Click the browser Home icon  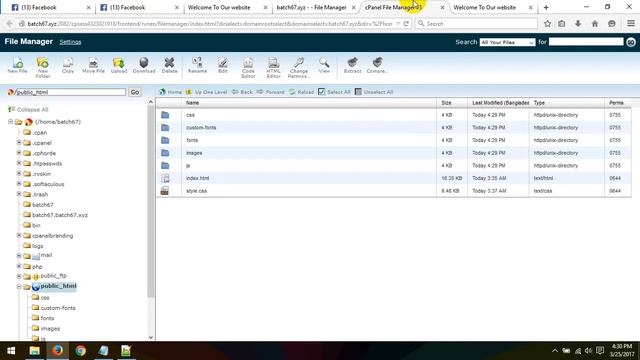coord(595,24)
